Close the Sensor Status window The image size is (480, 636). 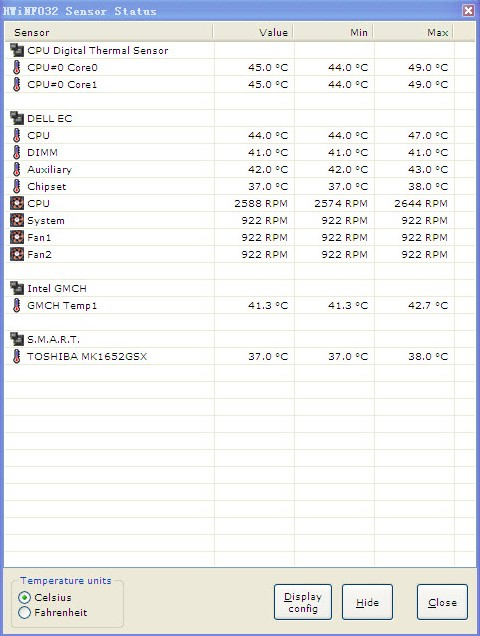click(468, 11)
